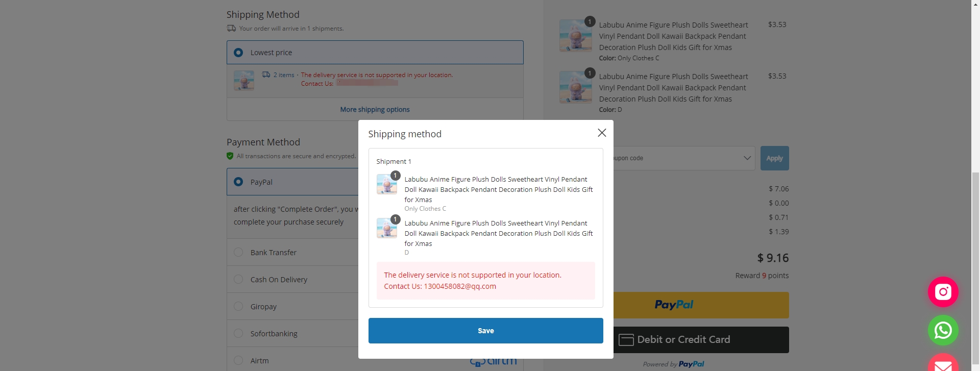Apply the coupon code
The height and width of the screenshot is (371, 980).
774,158
